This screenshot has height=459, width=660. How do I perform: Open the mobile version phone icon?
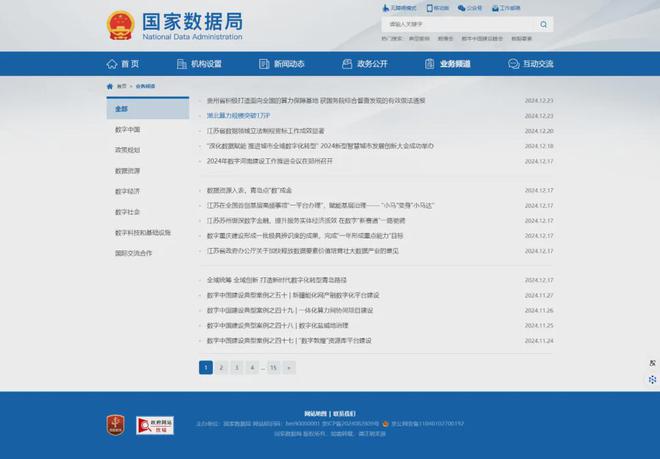(429, 8)
